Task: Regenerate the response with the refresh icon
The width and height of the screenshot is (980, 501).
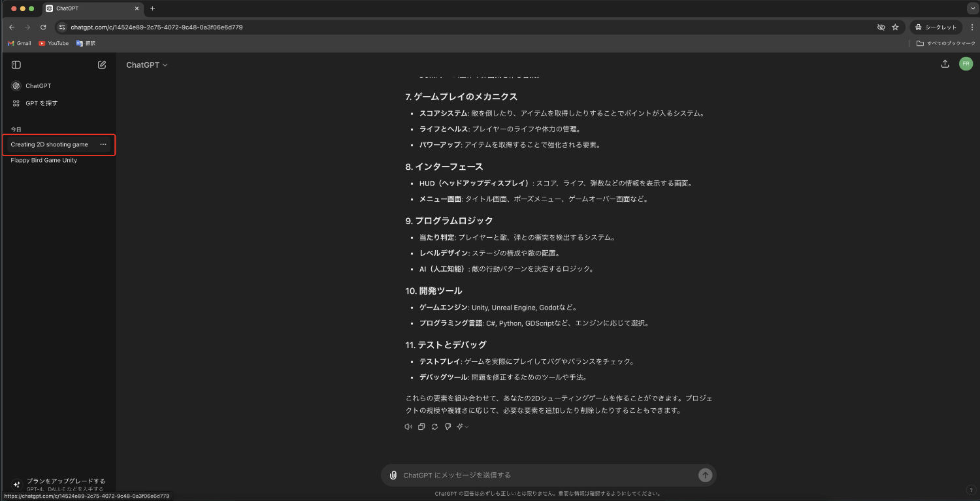Action: (x=434, y=427)
